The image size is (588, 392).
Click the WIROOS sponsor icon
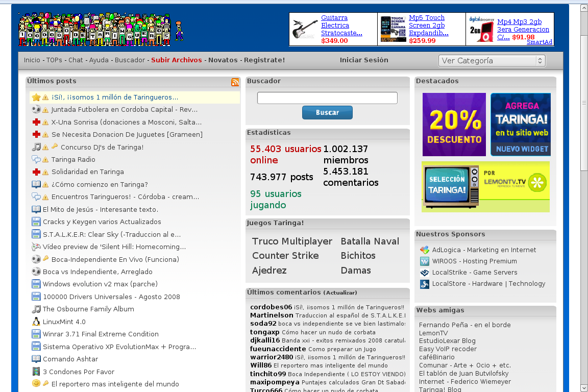(425, 261)
